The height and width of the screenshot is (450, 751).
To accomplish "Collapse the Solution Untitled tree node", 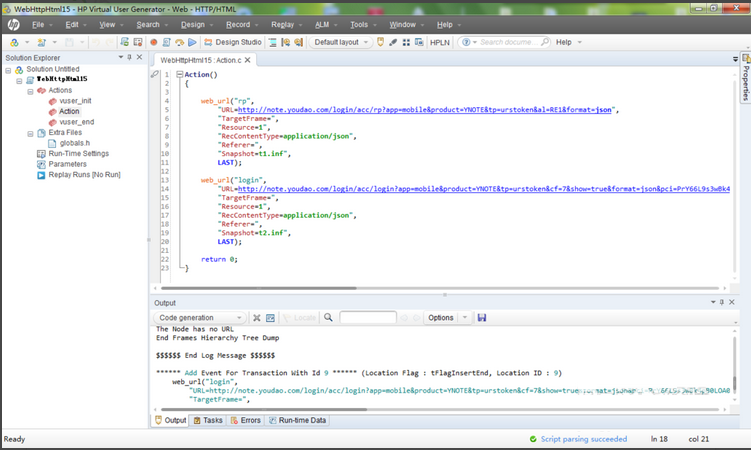I will coord(8,70).
